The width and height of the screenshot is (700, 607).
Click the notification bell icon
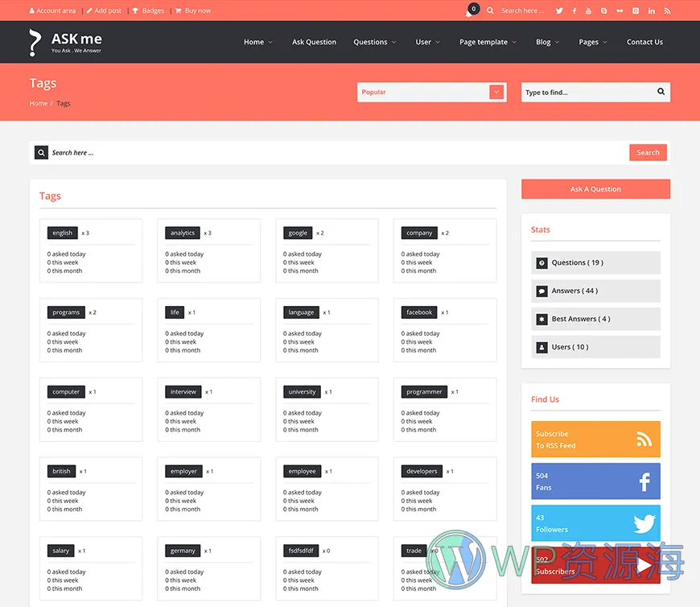(469, 11)
